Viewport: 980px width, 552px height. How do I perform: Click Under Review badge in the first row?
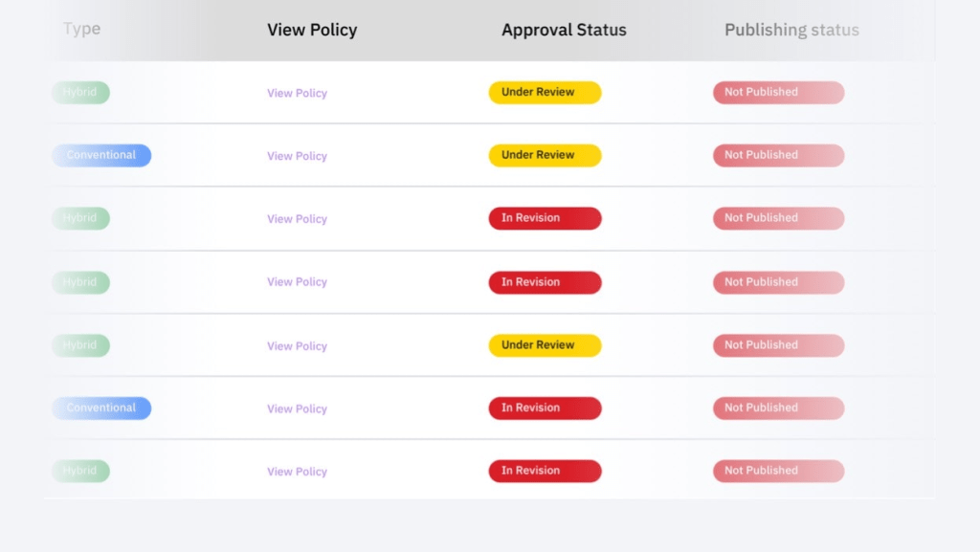click(545, 93)
